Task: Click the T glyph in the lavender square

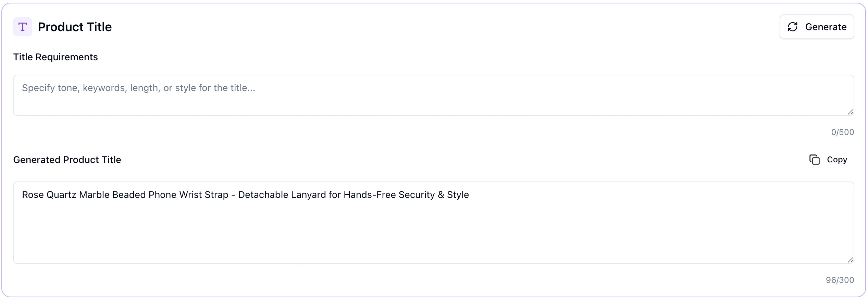Action: click(x=22, y=26)
